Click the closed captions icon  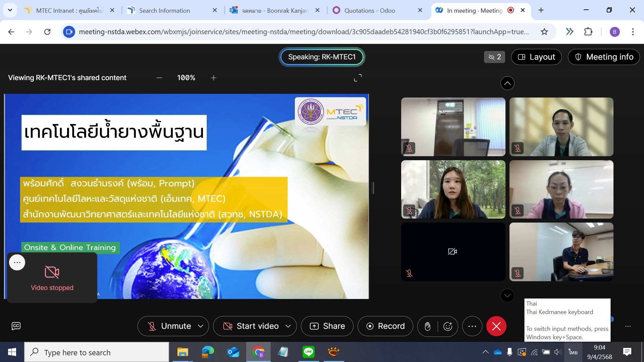(x=16, y=326)
